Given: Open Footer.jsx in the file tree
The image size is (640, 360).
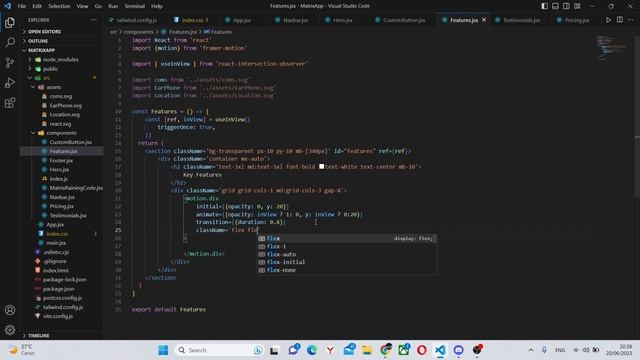Looking at the screenshot, I should (61, 160).
